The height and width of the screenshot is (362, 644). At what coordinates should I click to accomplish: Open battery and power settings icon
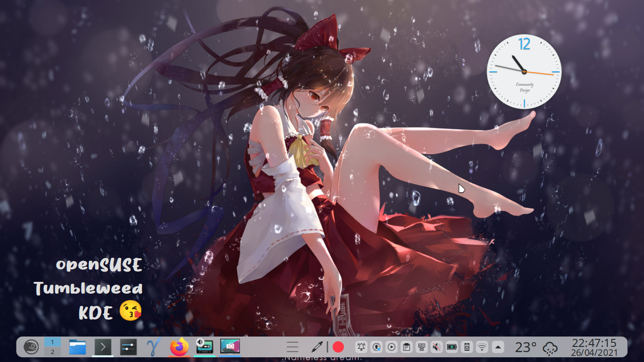(452, 347)
